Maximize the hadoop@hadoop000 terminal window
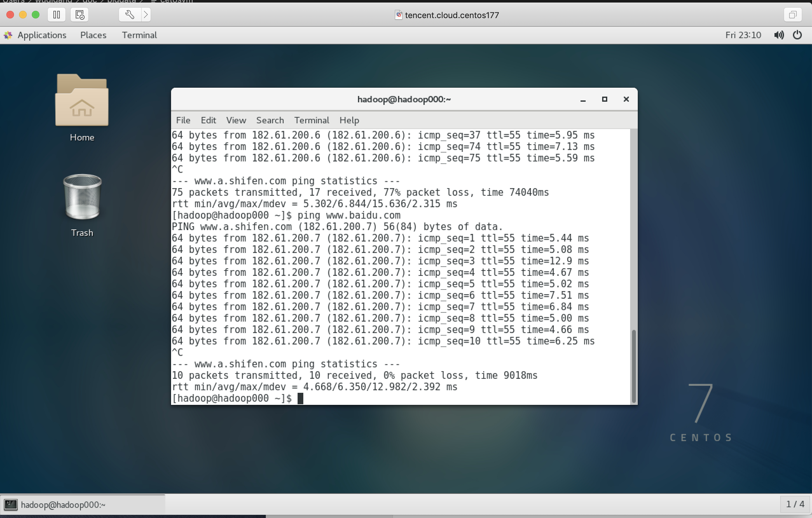The height and width of the screenshot is (518, 812). point(605,99)
